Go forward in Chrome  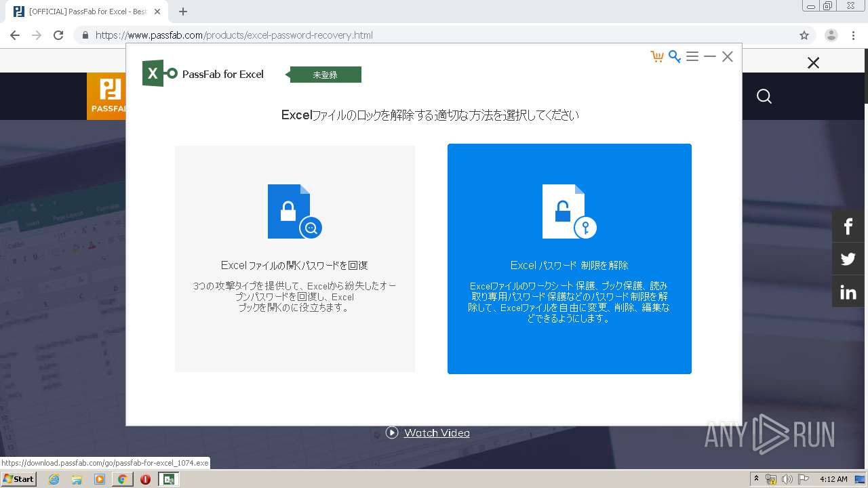pyautogui.click(x=37, y=35)
